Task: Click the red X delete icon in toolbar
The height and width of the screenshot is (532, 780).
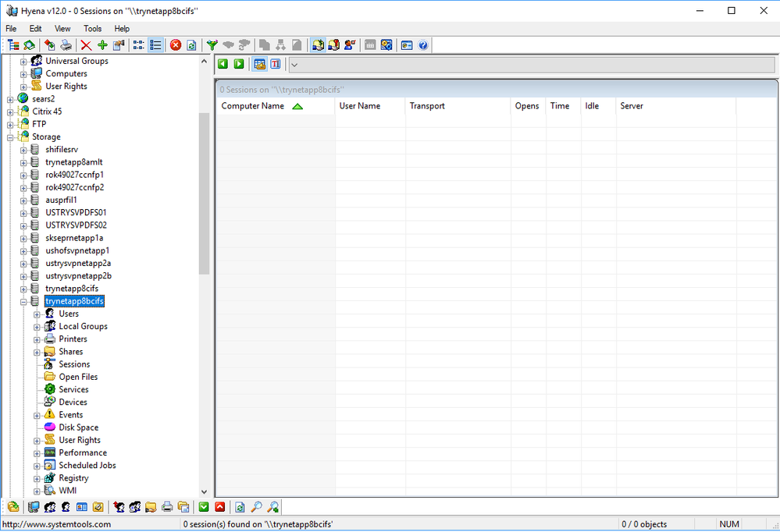Action: pyautogui.click(x=87, y=45)
